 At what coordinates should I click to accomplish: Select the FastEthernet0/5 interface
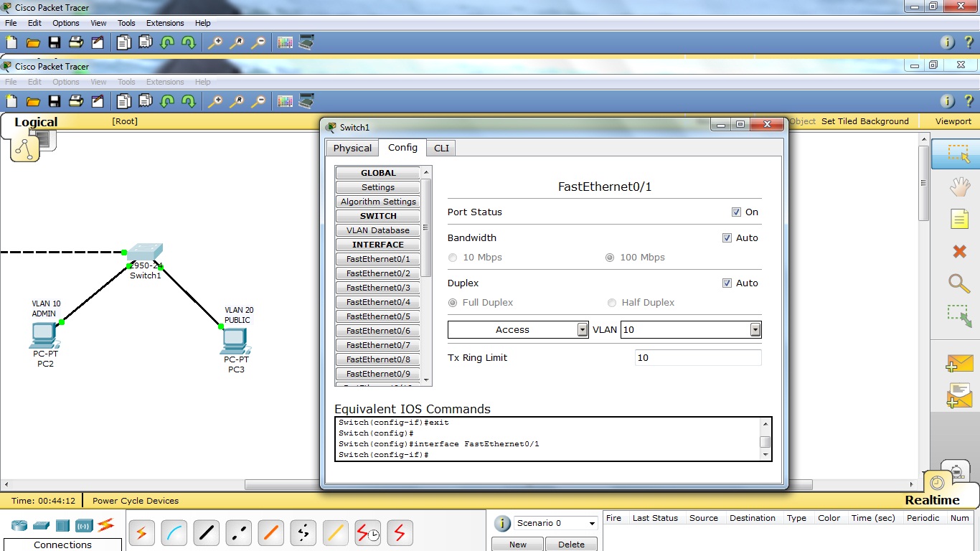[x=378, y=316]
